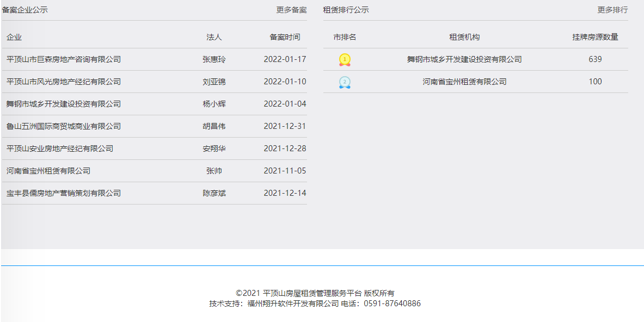Screen dimensions: 644x322
Task: Click 宝丰县儒房地产营销策划有限公司 row
Action: pyautogui.click(x=64, y=193)
